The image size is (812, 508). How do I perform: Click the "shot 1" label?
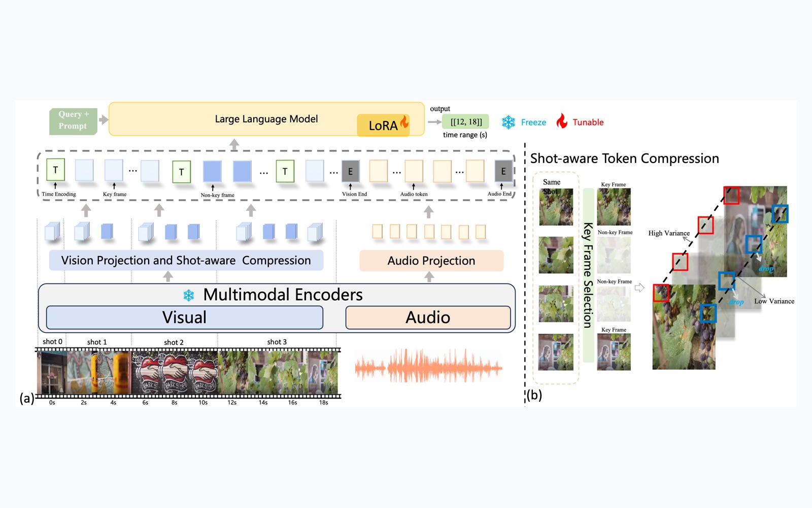tap(97, 342)
